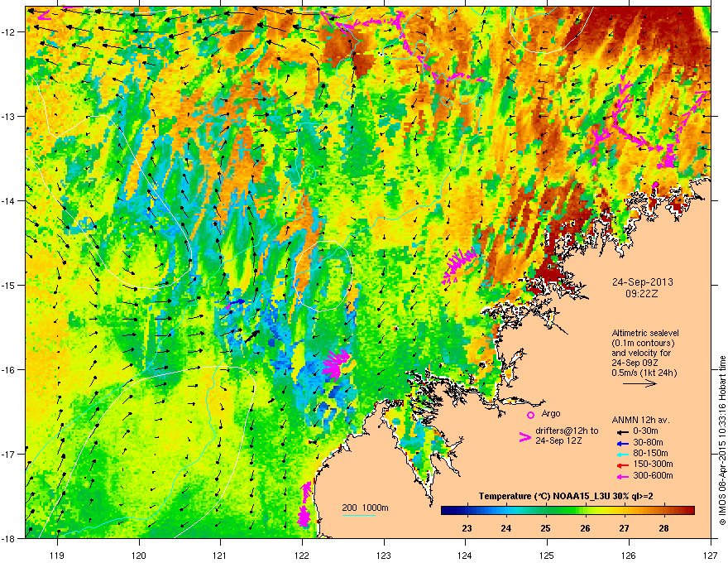Viewport: 728px width, 563px height.
Task: Click the date label 24-Sep-2013
Action: pos(643,282)
